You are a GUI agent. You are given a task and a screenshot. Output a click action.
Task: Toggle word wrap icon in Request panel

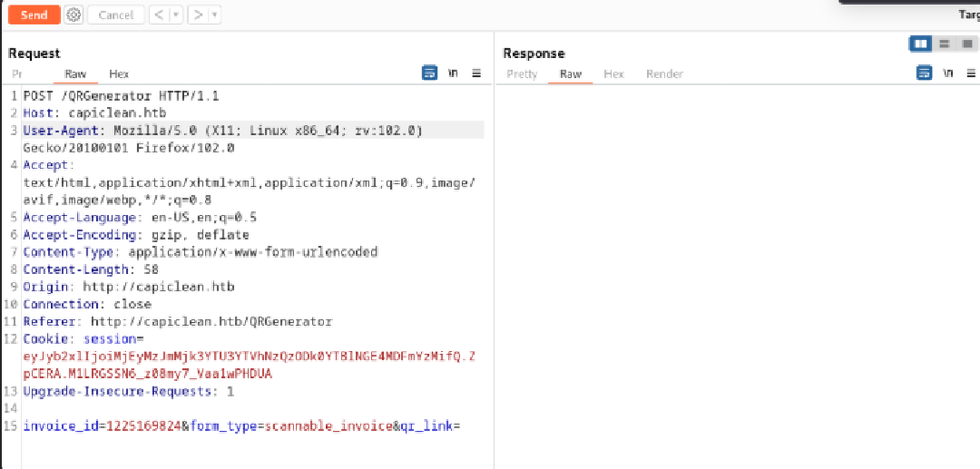pos(429,73)
